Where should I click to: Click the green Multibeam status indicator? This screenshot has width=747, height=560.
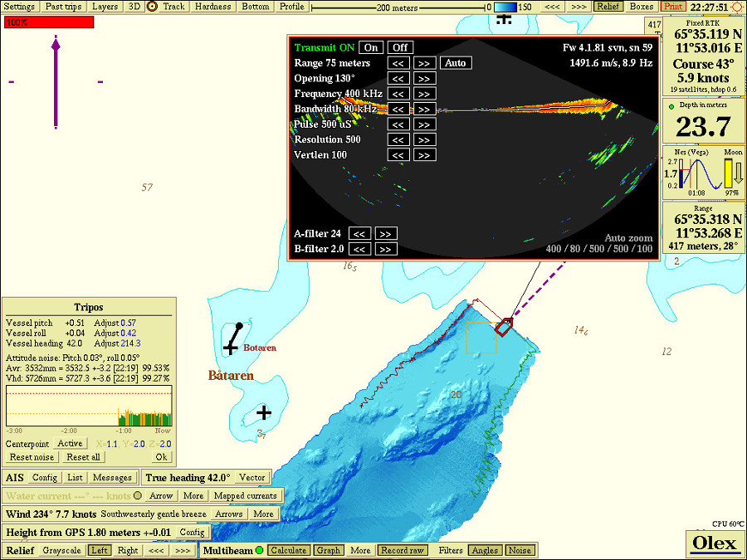click(259, 550)
